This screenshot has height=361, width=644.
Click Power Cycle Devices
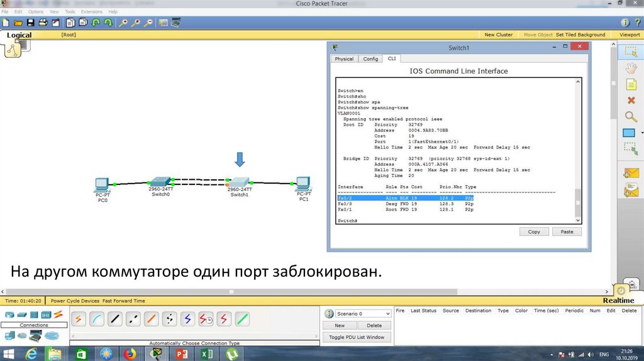pos(75,301)
